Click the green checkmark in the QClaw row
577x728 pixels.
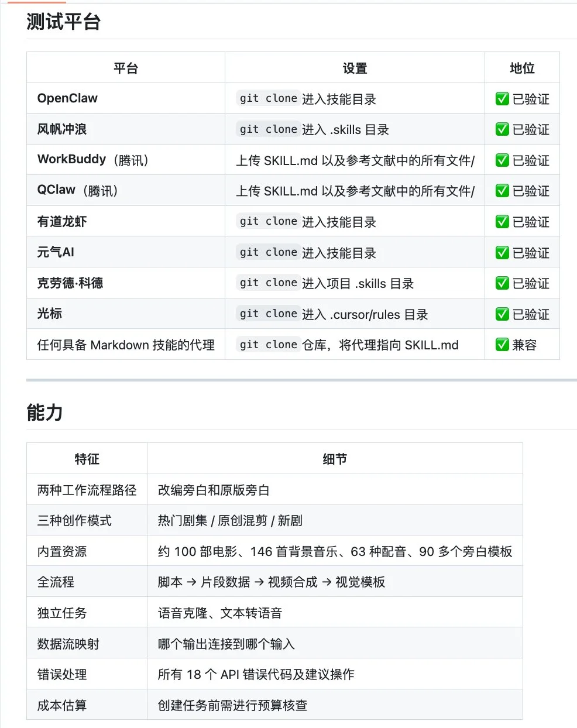point(502,191)
